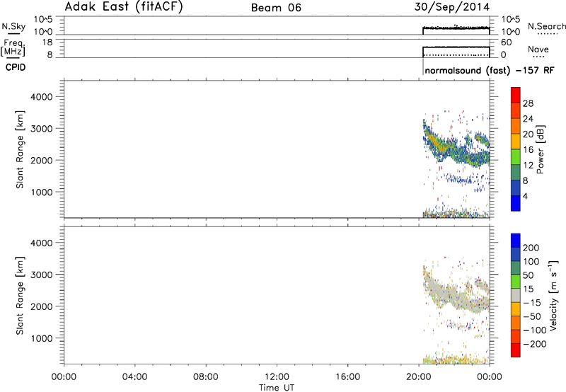
Task: Click the 'CPID' label
Action: (16, 67)
